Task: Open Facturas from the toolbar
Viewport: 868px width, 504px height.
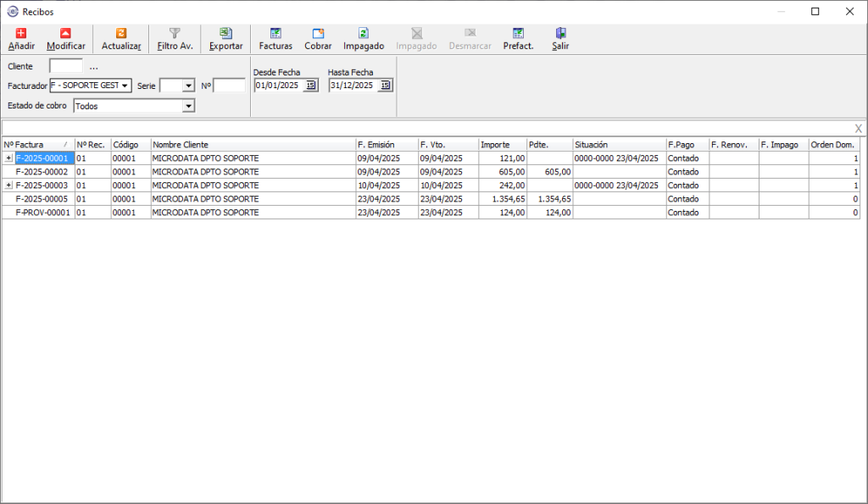Action: (x=275, y=34)
